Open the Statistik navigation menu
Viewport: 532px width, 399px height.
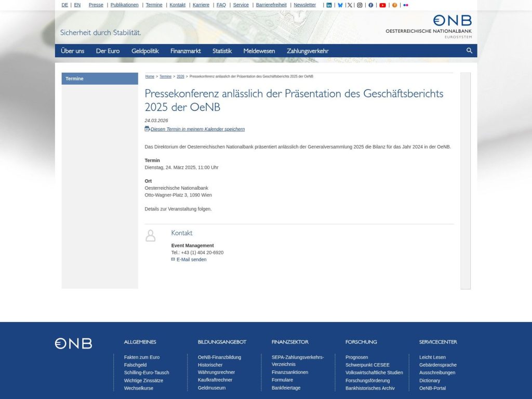click(x=222, y=51)
